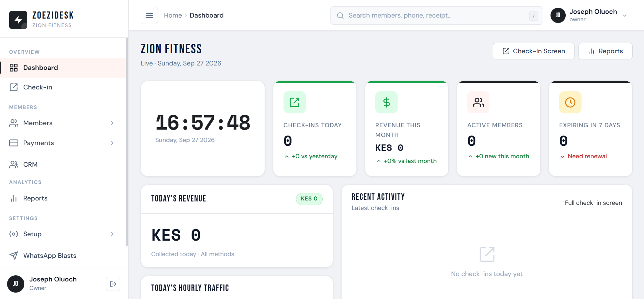Viewport: 644px width, 299px height.
Task: Click the empty check-ins placeholder icon
Action: click(x=487, y=254)
